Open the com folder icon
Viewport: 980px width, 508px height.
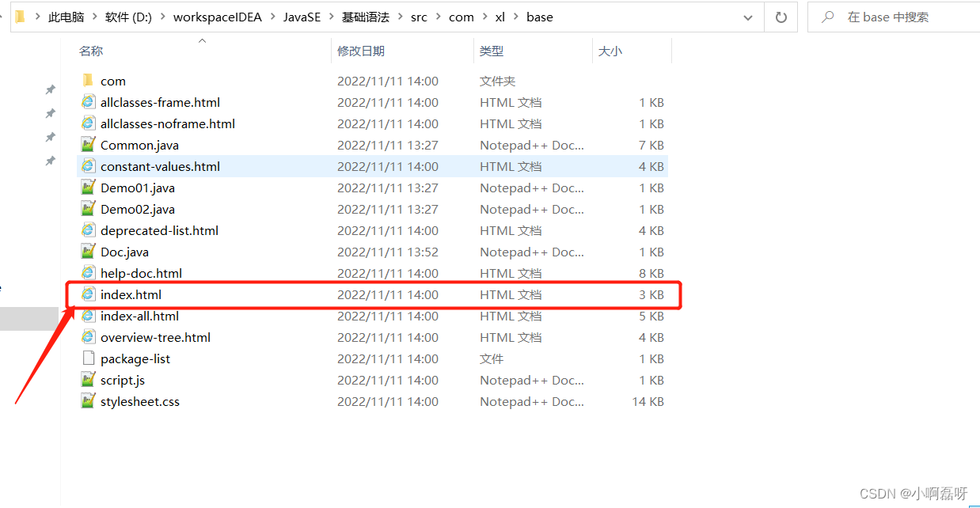click(88, 81)
